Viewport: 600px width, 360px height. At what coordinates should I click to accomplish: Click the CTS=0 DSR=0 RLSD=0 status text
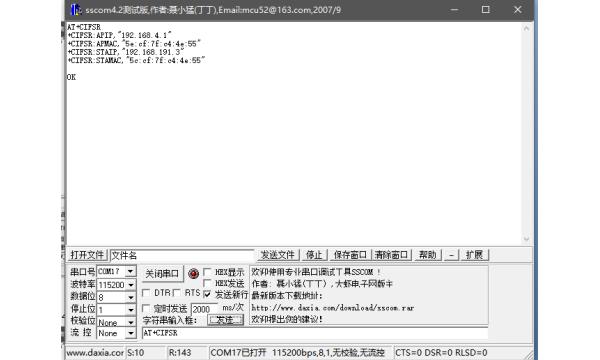[441, 352]
